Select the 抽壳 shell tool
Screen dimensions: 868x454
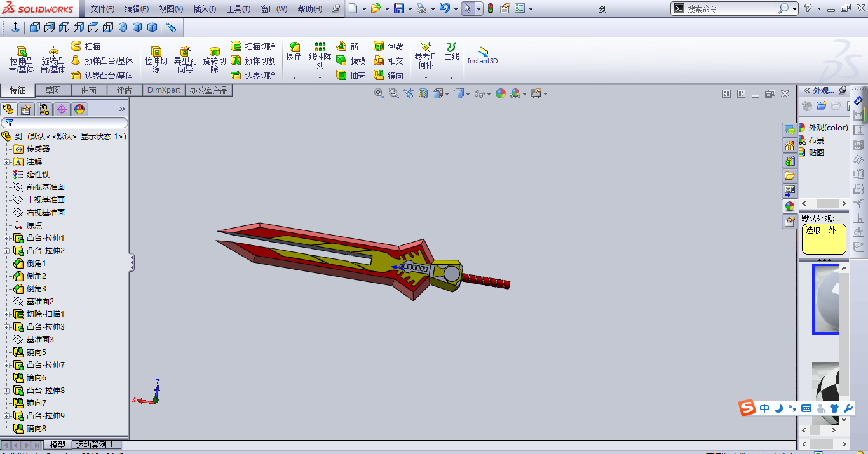[351, 76]
